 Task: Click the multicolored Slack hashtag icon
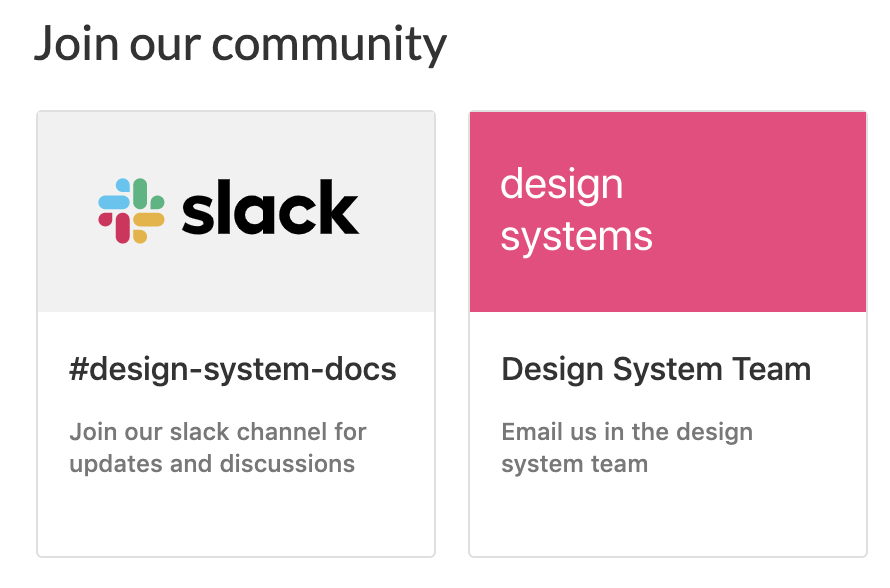pyautogui.click(x=131, y=211)
